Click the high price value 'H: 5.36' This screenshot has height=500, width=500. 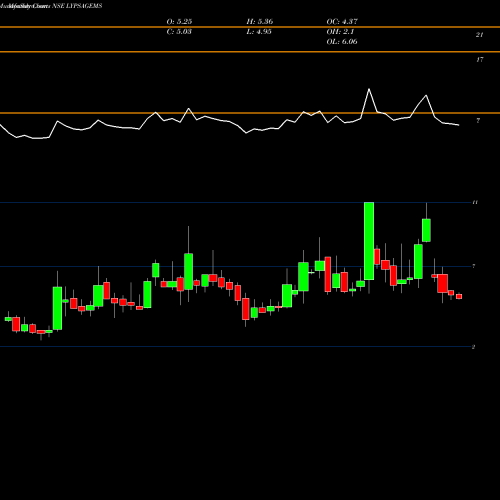260,22
